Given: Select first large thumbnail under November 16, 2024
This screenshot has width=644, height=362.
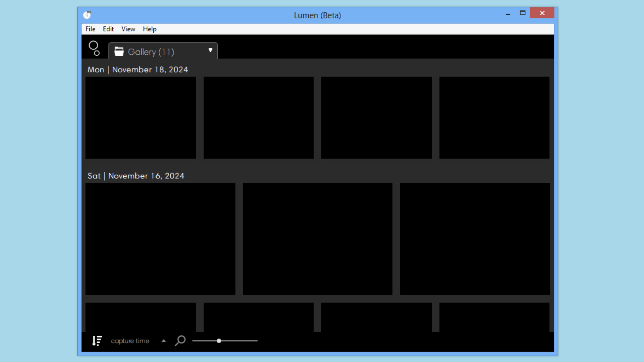Looking at the screenshot, I should pos(160,239).
